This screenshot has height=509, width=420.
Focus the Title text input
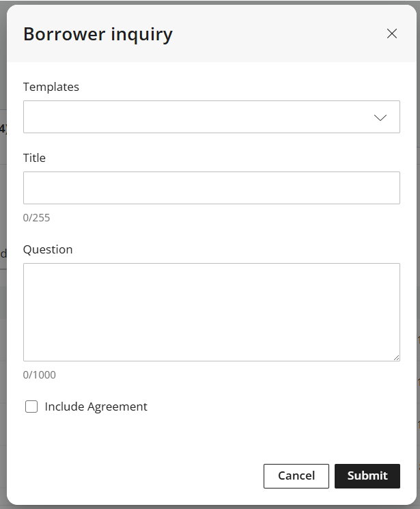211,188
